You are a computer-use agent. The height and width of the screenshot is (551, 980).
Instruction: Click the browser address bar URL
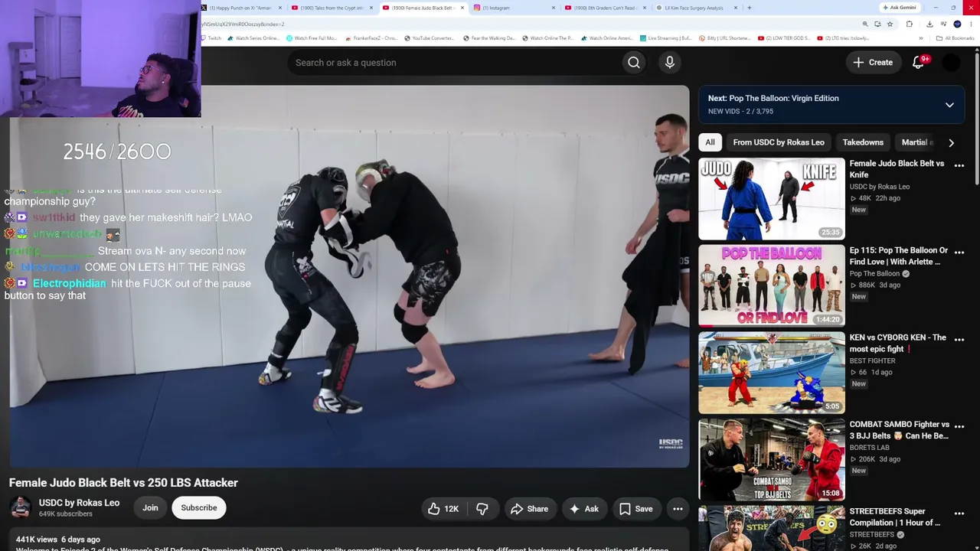pyautogui.click(x=243, y=24)
